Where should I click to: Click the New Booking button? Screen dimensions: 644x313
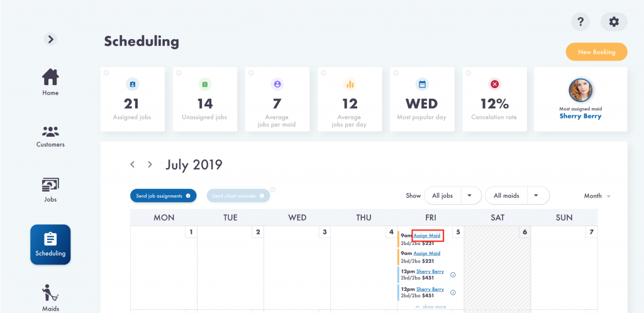point(596,52)
